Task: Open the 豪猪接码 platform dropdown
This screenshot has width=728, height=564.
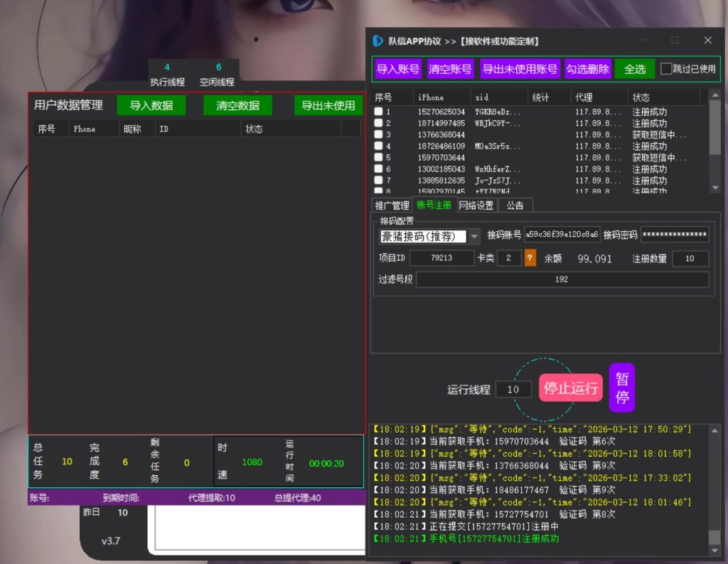Action: point(474,237)
